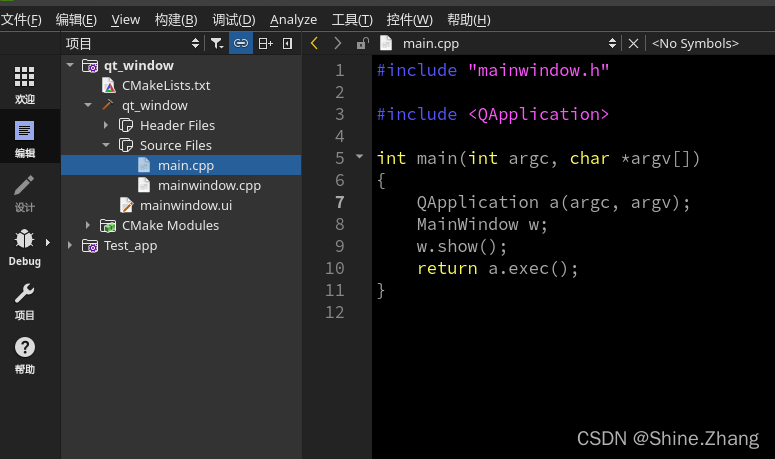Expand the Header Files folder
The image size is (775, 459).
pyautogui.click(x=106, y=125)
